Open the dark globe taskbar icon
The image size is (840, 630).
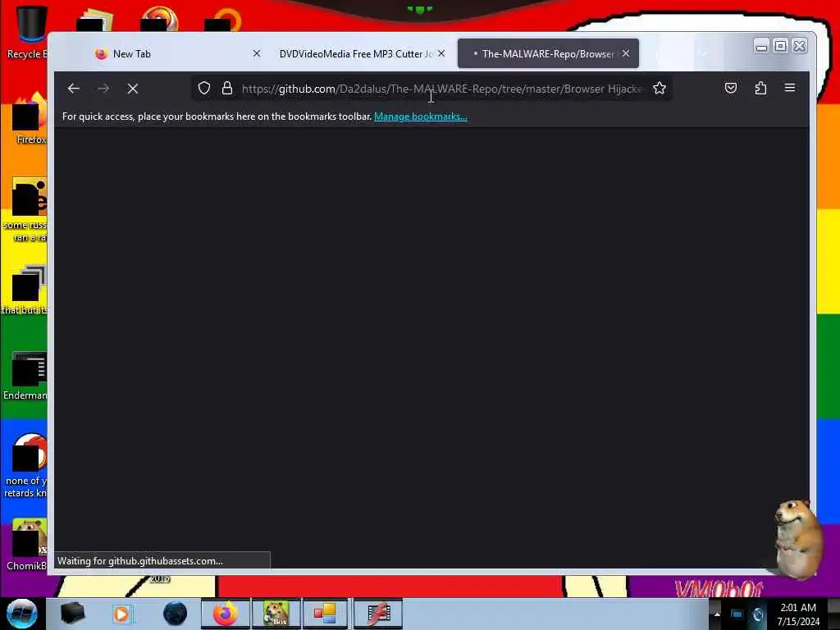pyautogui.click(x=176, y=614)
